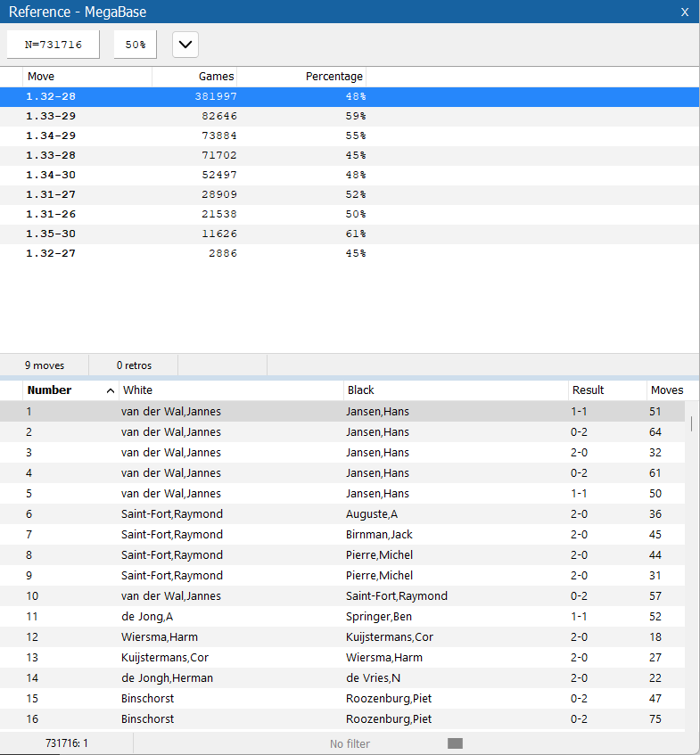Select move 1.31-27 row
This screenshot has width=700, height=755.
(x=350, y=194)
